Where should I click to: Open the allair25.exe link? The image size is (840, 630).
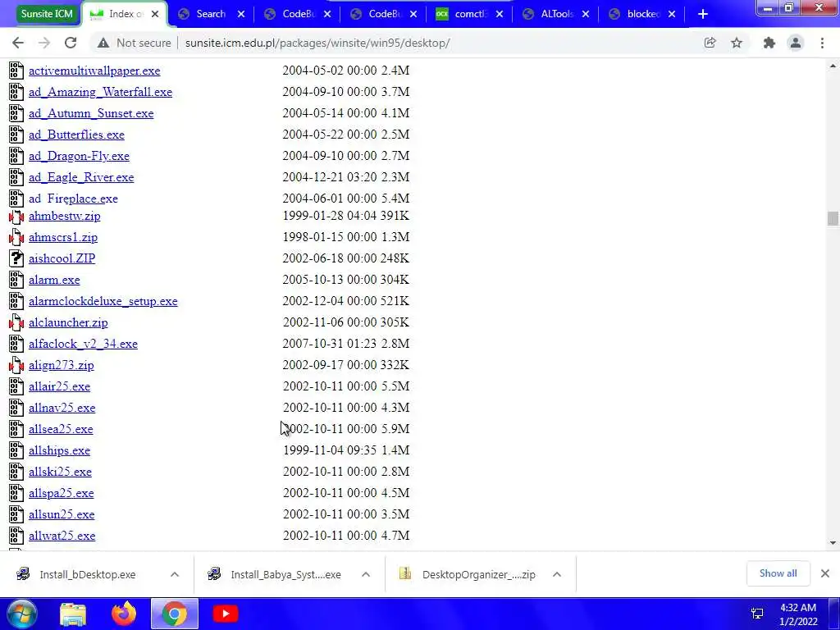point(59,387)
